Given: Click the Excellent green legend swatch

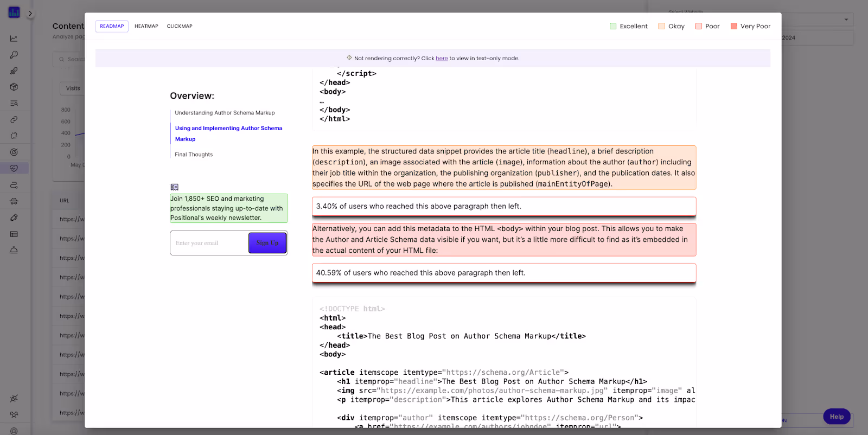Looking at the screenshot, I should point(613,26).
